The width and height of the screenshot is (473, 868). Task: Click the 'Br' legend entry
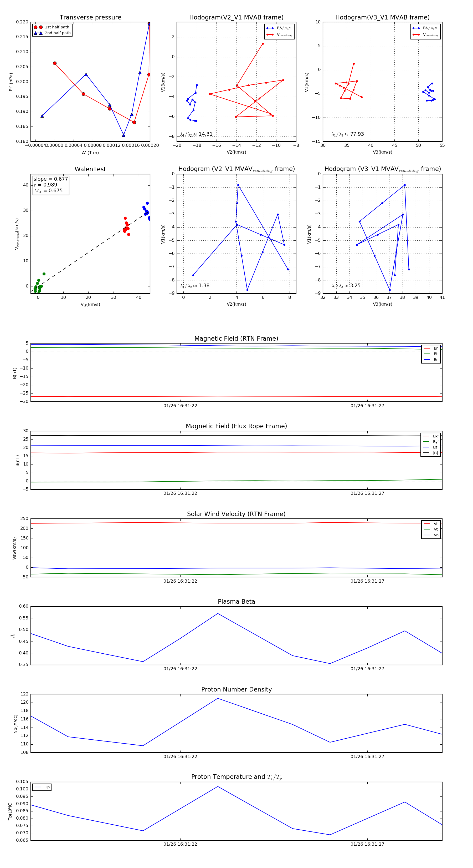[x=431, y=349]
